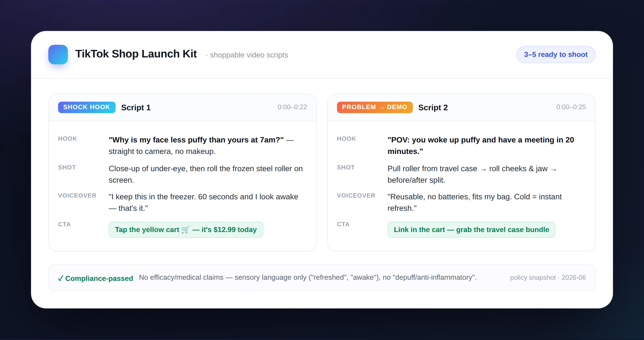Click the 'Pull roller from travel case' shot text
Screen dimensions: 644x340
[x=472, y=174]
